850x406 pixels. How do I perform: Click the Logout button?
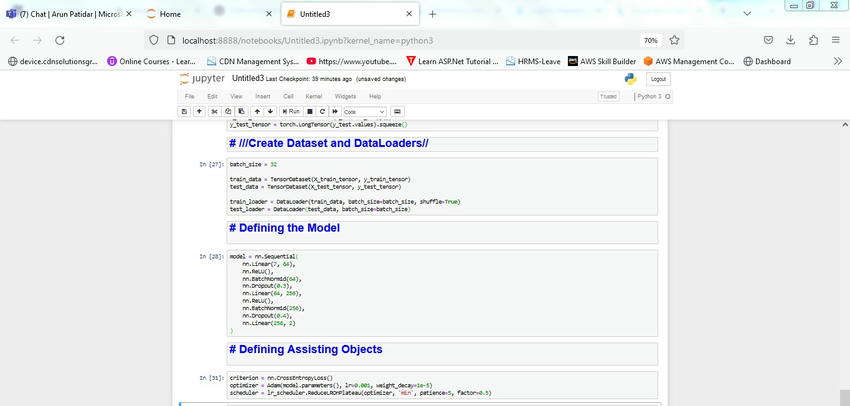tap(658, 79)
